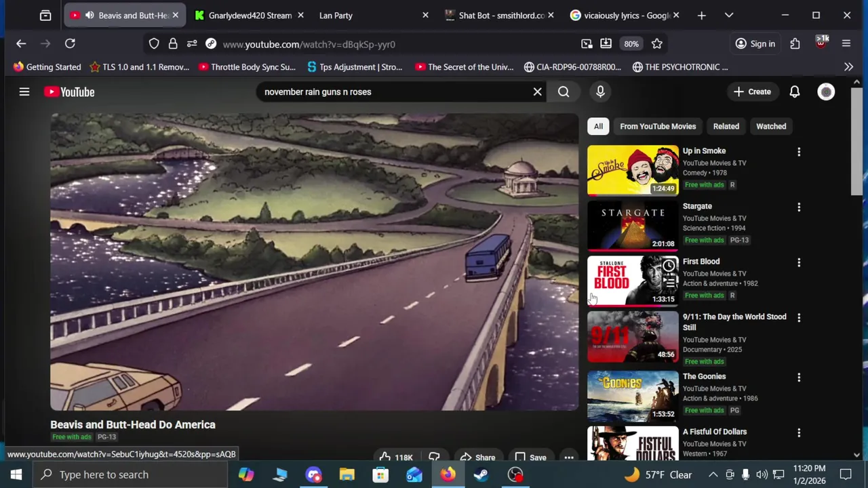Start voice search with the microphone

600,91
